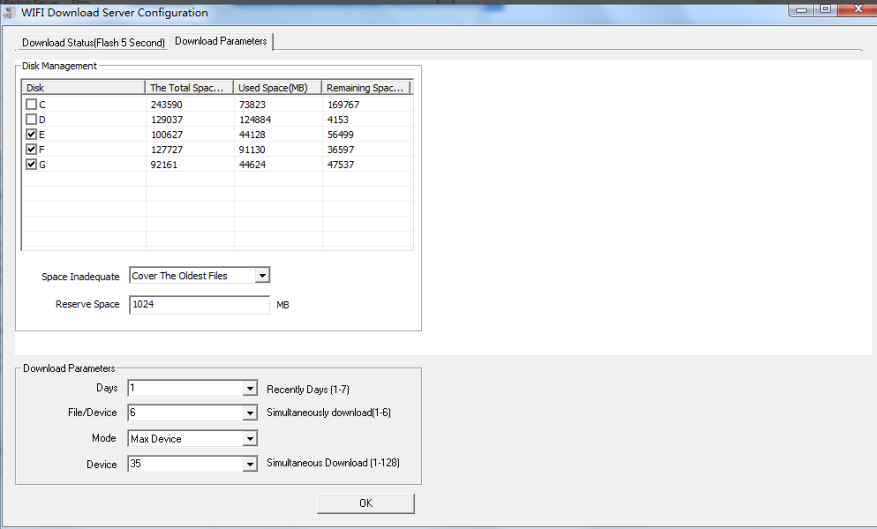Click the Mode field showing Max Device
This screenshot has width=877, height=529.
(x=186, y=439)
